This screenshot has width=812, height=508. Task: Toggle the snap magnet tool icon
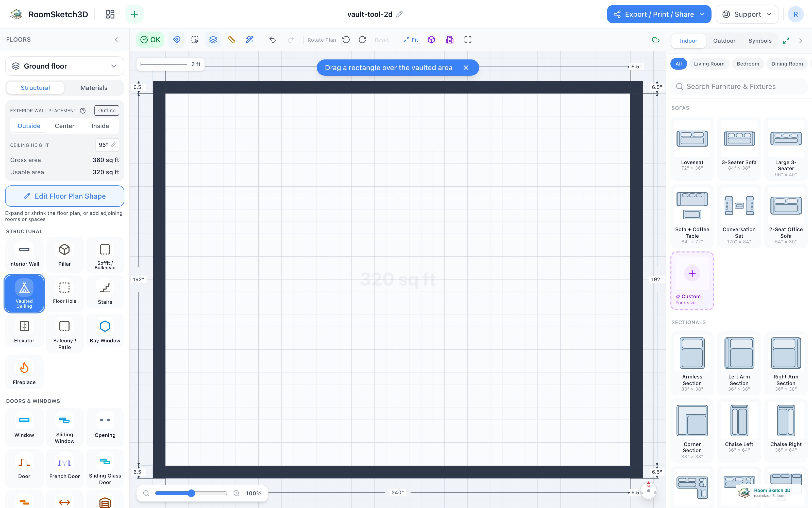pyautogui.click(x=177, y=40)
